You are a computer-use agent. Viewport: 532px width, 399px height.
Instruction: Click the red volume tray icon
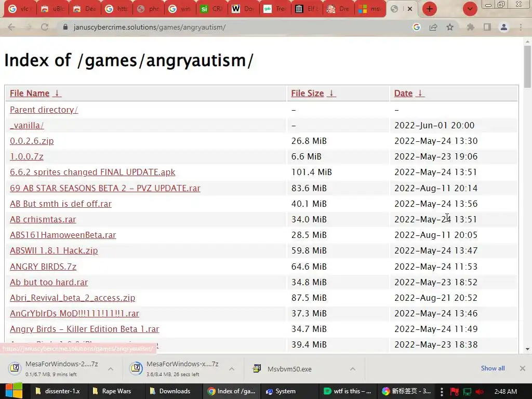pyautogui.click(x=480, y=392)
